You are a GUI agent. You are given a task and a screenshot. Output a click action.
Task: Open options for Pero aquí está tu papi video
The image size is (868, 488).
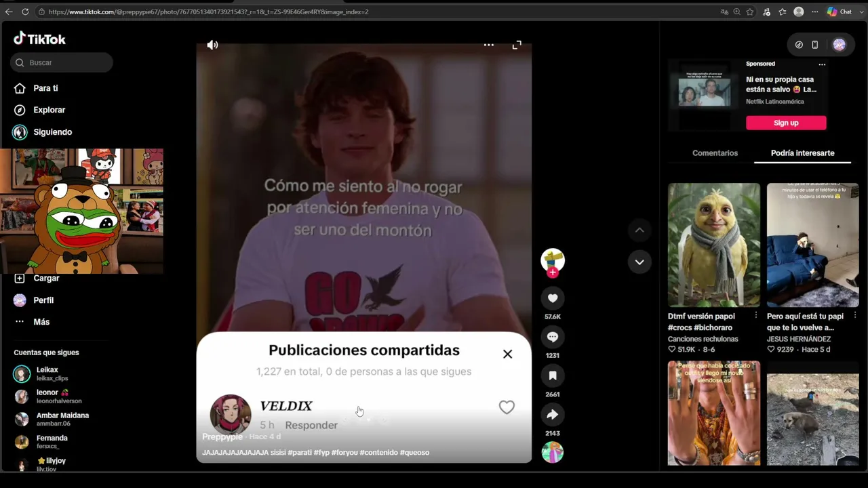coord(855,316)
